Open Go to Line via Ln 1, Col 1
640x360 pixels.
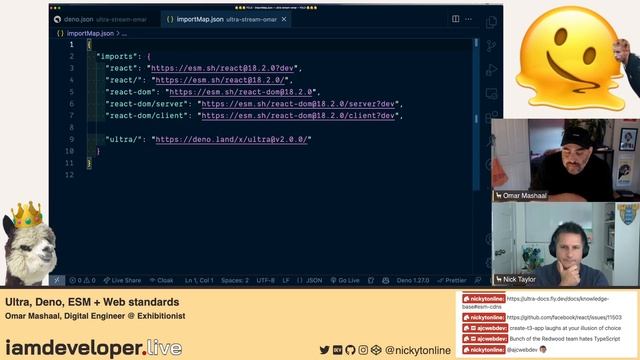(199, 280)
